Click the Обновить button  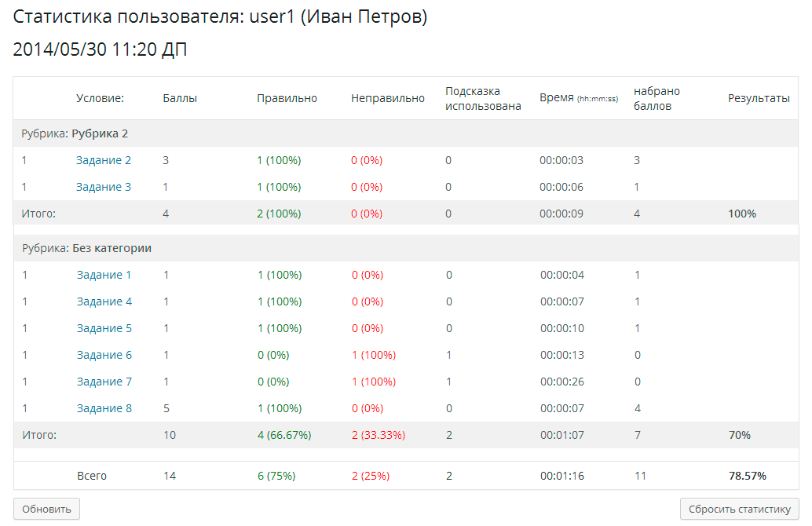(x=46, y=509)
